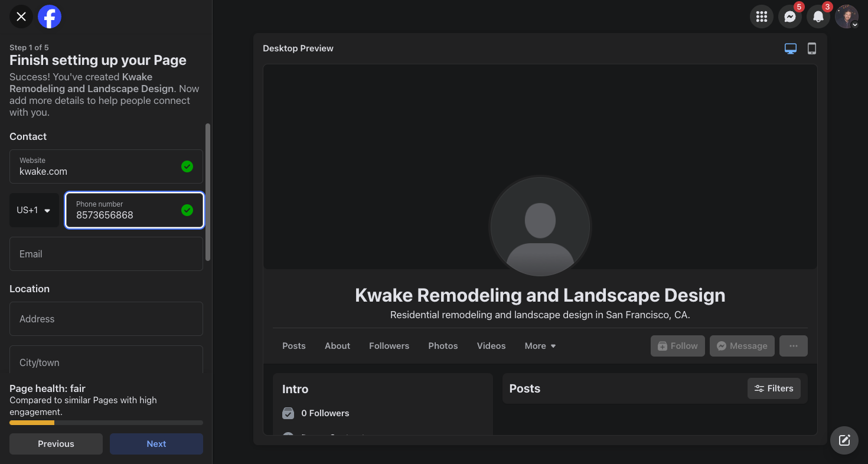
Task: Click the Next button
Action: (156, 444)
